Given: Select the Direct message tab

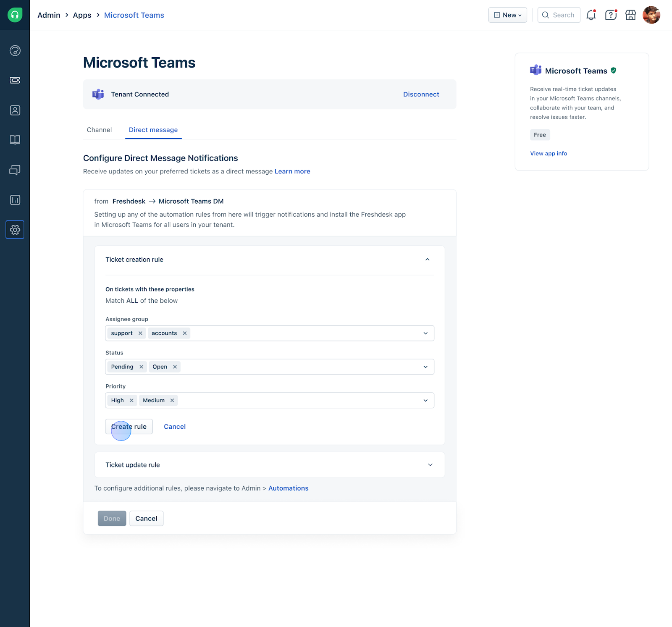Looking at the screenshot, I should [153, 130].
